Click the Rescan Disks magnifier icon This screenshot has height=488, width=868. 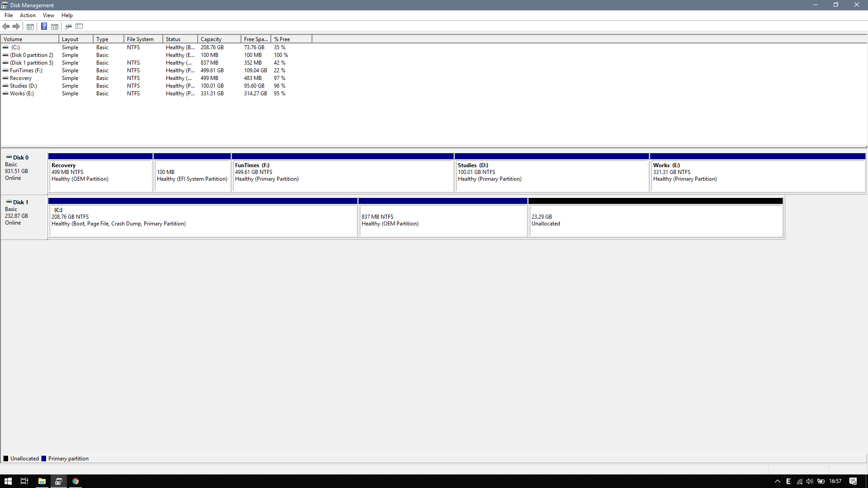coord(68,26)
